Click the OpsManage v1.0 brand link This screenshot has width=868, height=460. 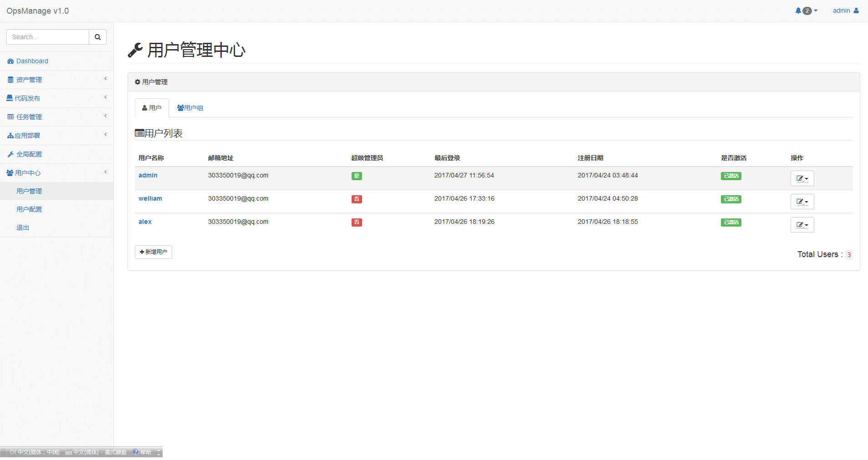point(37,11)
